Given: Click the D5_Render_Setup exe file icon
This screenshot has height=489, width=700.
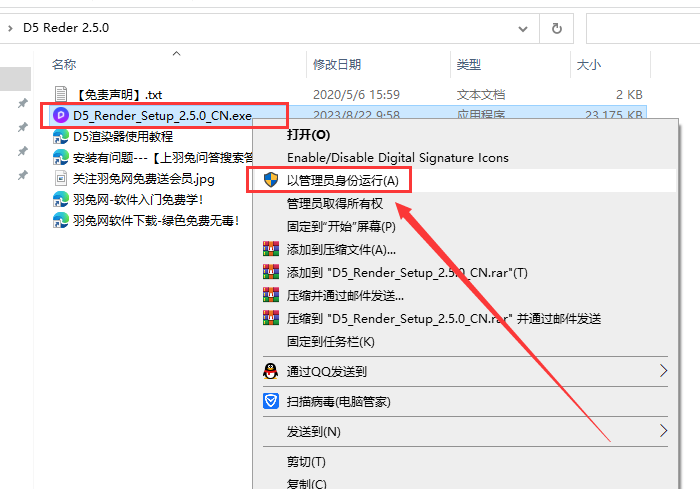Looking at the screenshot, I should coord(61,116).
